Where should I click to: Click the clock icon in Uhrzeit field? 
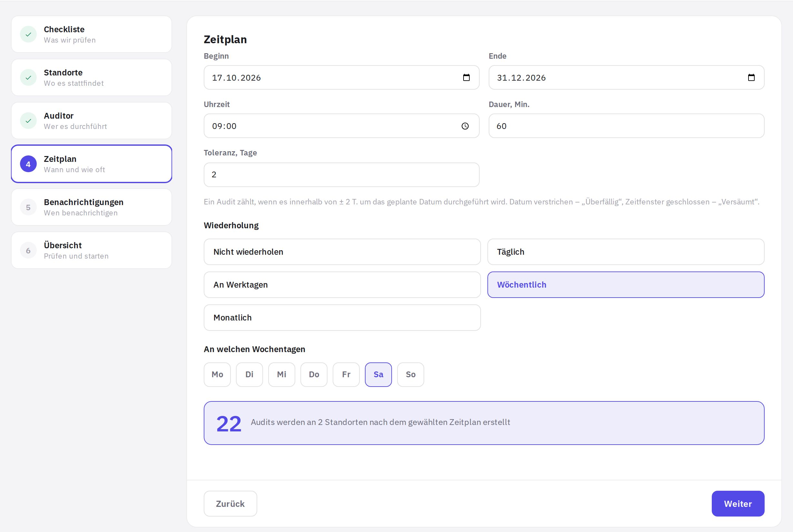tap(465, 126)
